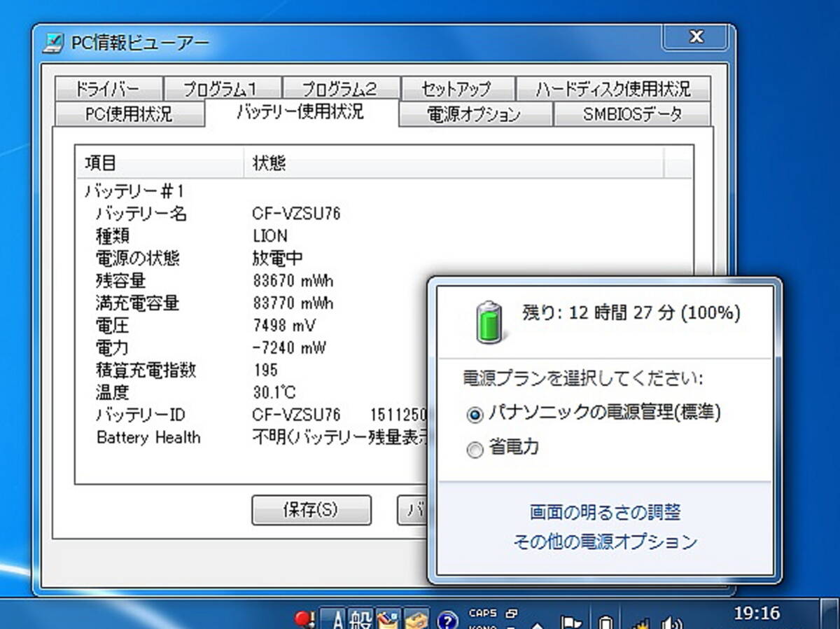
Task: Click battery name value CF-VZSU76
Action: coord(296,214)
